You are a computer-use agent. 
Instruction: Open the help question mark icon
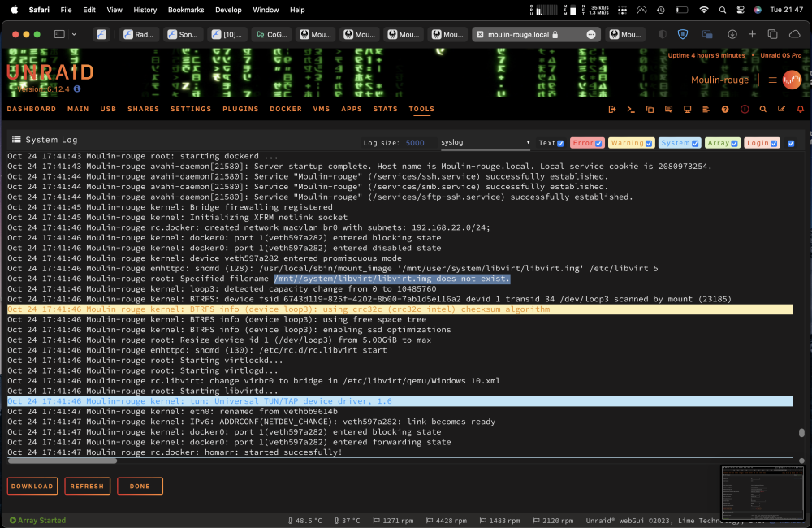725,110
